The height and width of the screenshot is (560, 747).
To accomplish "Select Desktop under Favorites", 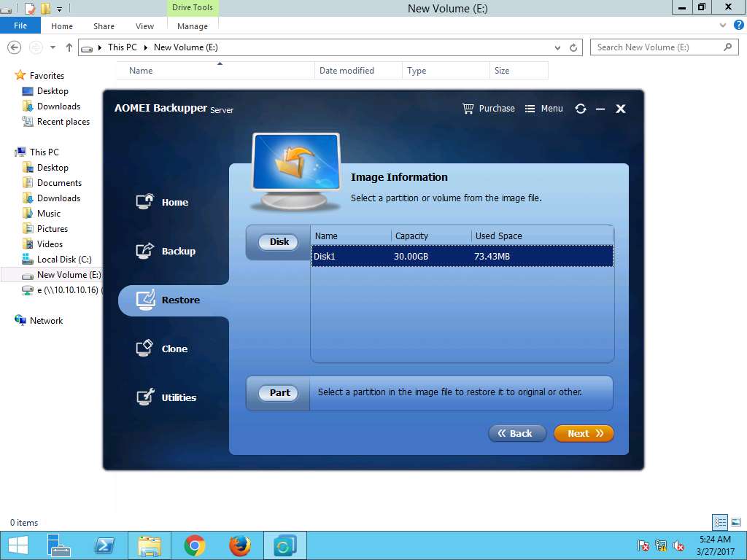I will pos(53,90).
